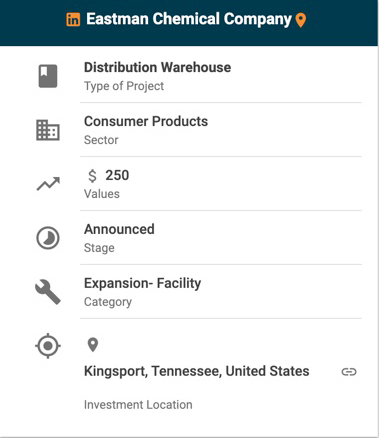The image size is (379, 438).
Task: Click the dollar sign symbol before 250
Action: point(92,176)
